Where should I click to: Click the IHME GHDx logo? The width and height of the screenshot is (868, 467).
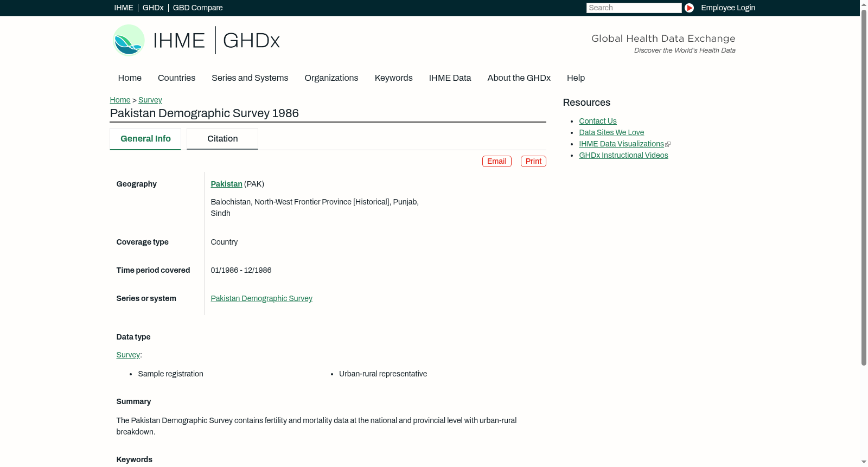(196, 40)
